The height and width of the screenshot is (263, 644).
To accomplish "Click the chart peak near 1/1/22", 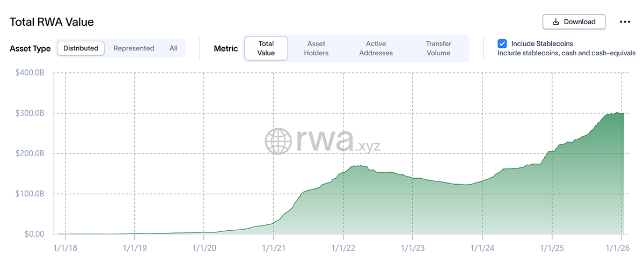I will 358,166.
